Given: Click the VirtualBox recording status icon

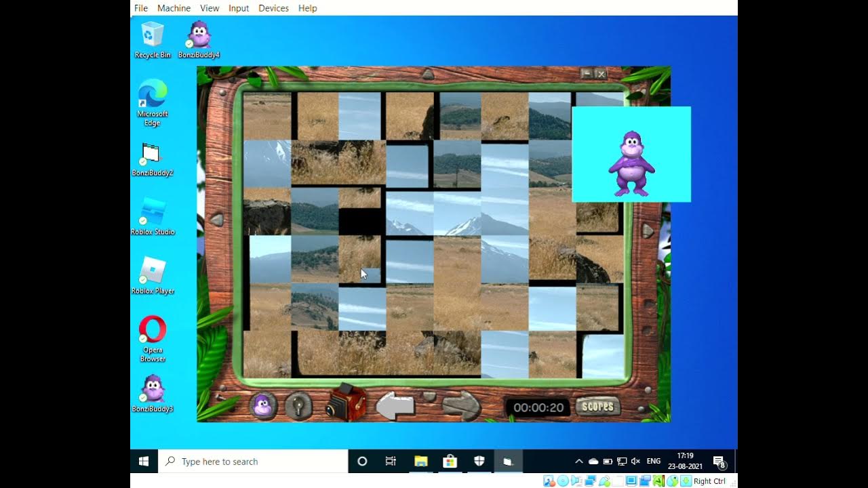Looking at the screenshot, I should pos(646,481).
